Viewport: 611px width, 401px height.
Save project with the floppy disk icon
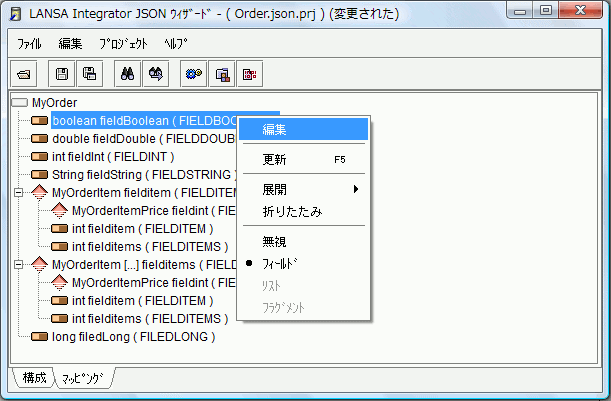tap(62, 74)
